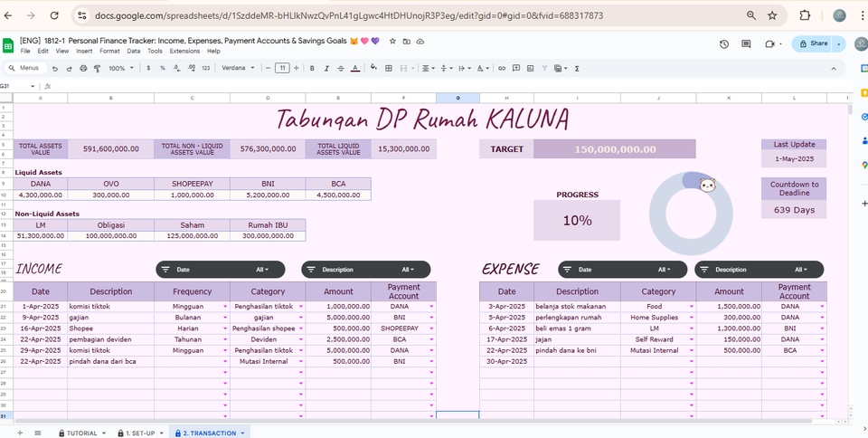This screenshot has width=868, height=438.
Task: Open 2. TRANSACTION tab options arrow
Action: tap(242, 433)
